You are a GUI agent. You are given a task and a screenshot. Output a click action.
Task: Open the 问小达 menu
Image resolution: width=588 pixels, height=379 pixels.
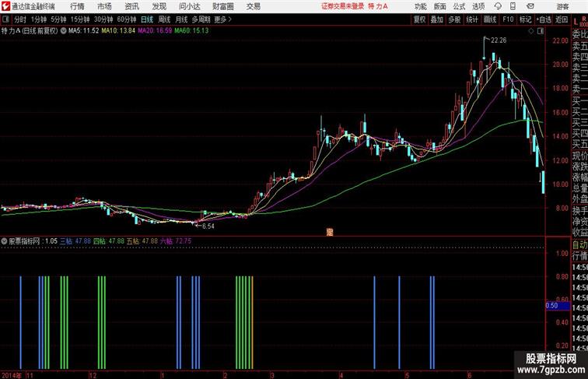[x=189, y=6]
